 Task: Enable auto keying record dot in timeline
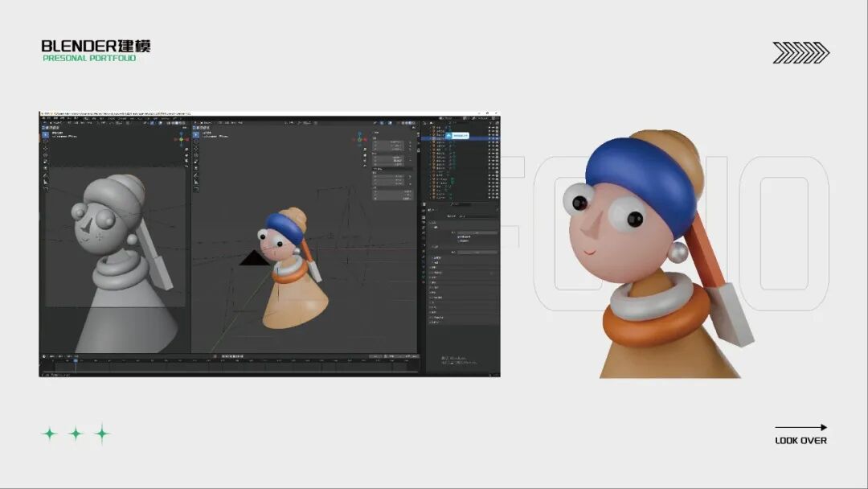click(215, 356)
